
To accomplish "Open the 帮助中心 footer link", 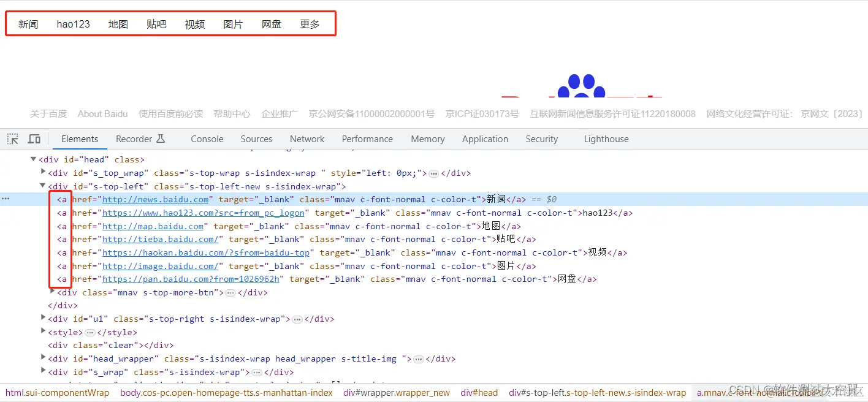I will click(x=232, y=114).
